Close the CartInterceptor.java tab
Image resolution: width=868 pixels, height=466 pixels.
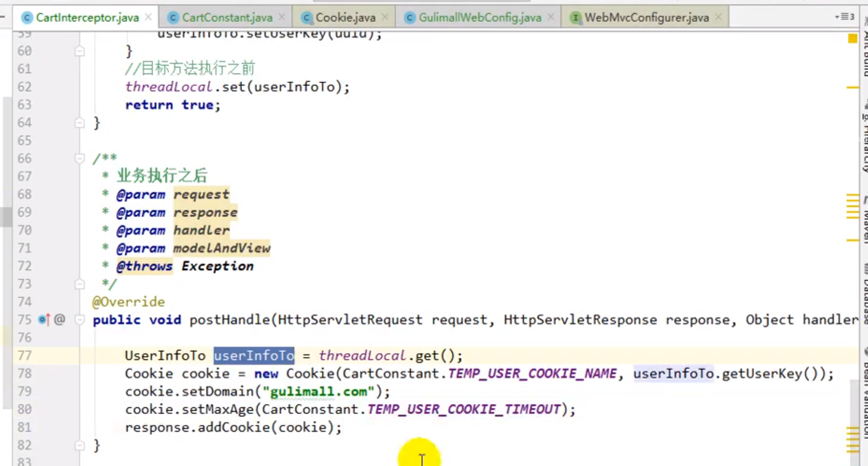tap(148, 17)
